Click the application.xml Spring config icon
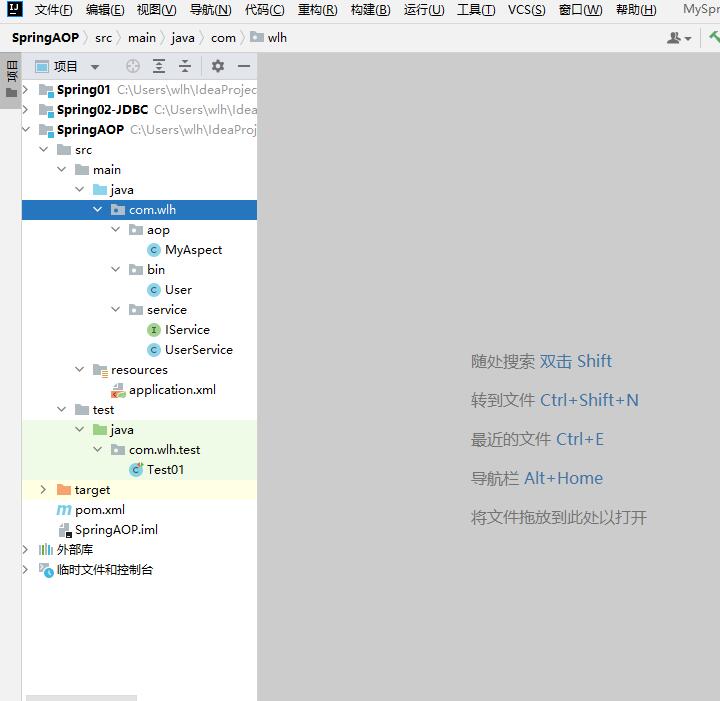Image resolution: width=720 pixels, height=701 pixels. (x=118, y=390)
